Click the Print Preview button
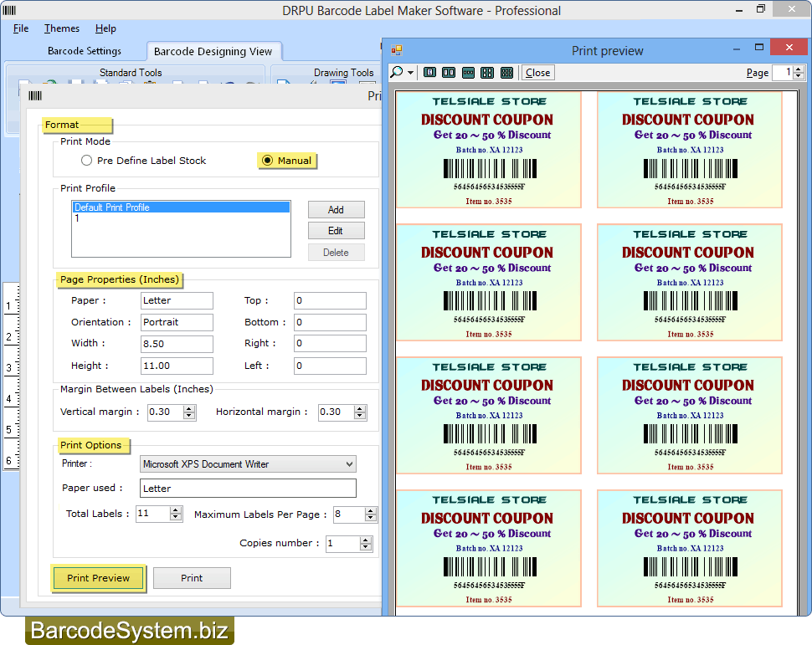 pos(99,578)
